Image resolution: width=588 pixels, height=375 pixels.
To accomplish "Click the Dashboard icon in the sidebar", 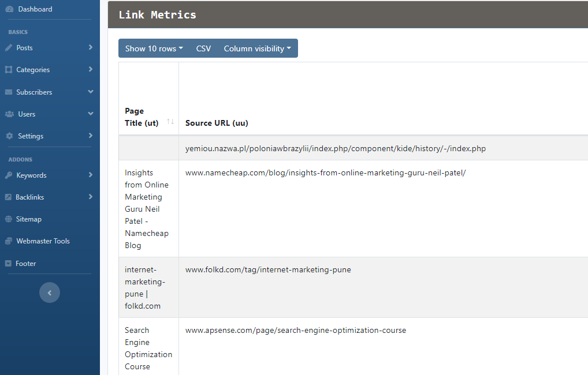I will pos(10,9).
